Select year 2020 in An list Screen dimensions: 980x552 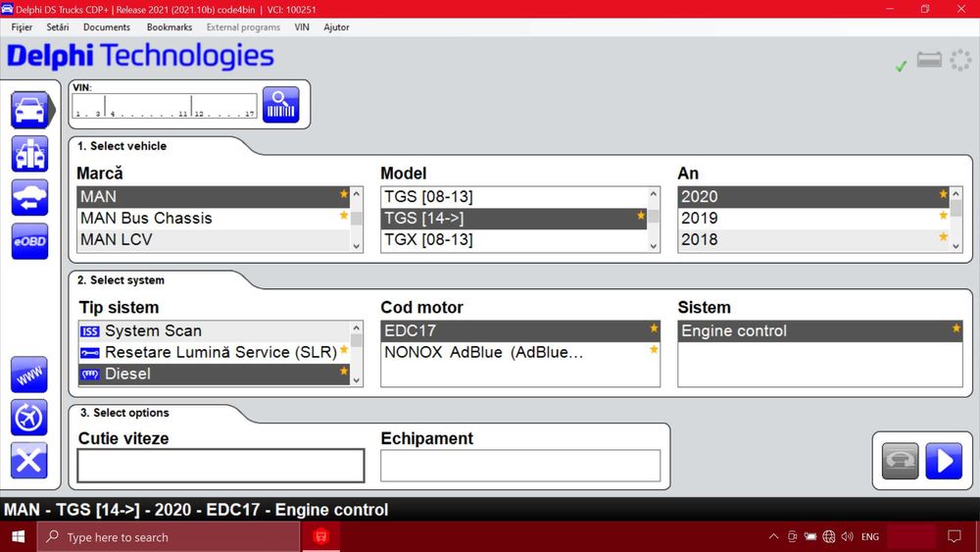point(813,197)
